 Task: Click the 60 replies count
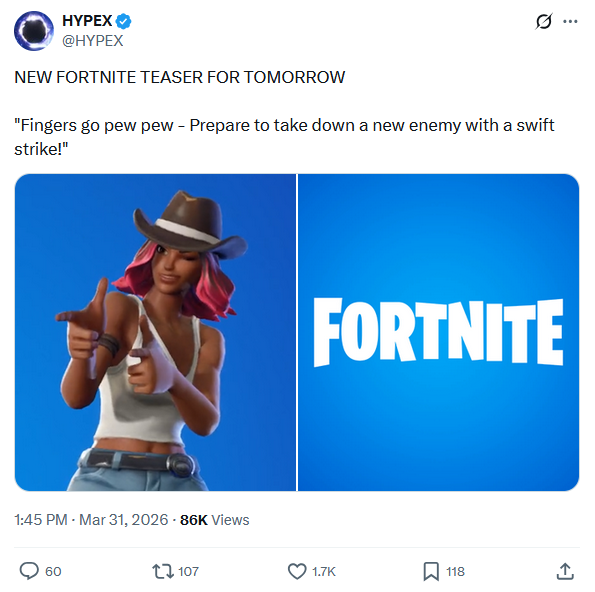53,572
